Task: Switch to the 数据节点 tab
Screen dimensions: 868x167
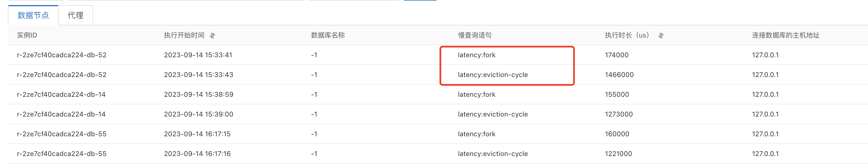Action: pos(33,15)
